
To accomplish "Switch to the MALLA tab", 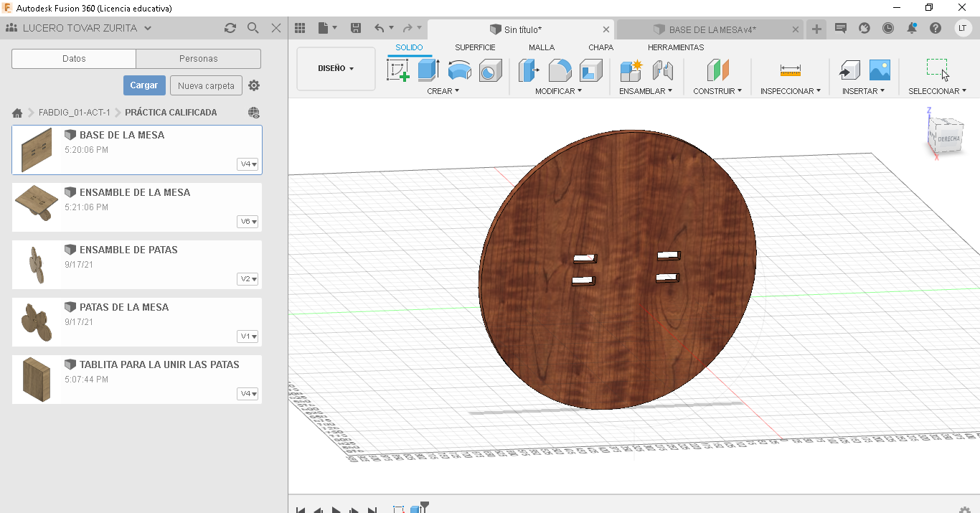I will [x=542, y=47].
